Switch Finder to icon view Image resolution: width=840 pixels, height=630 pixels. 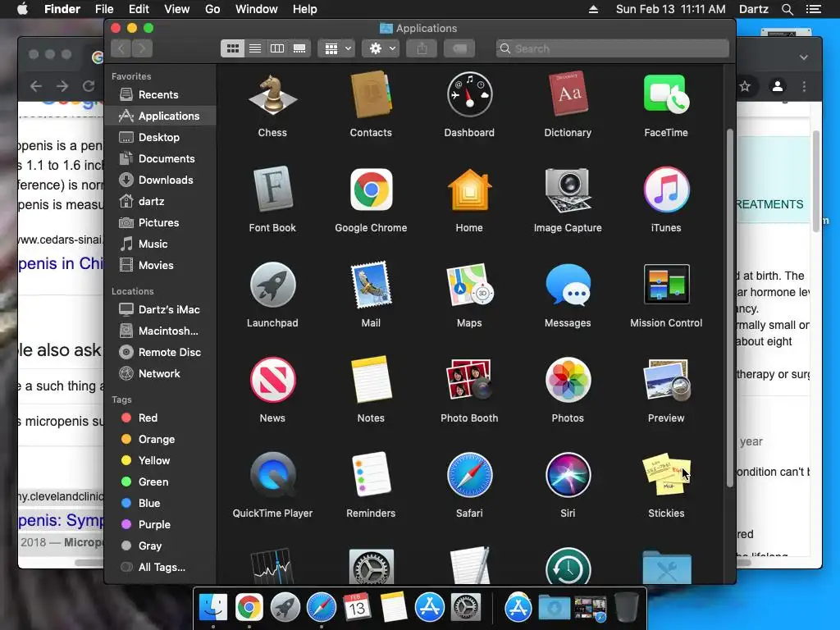click(232, 48)
